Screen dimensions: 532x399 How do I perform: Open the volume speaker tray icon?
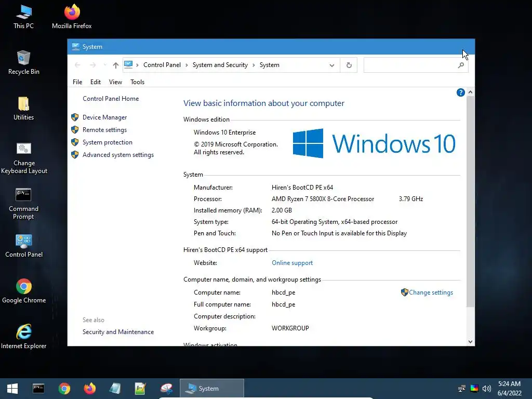[x=487, y=389]
